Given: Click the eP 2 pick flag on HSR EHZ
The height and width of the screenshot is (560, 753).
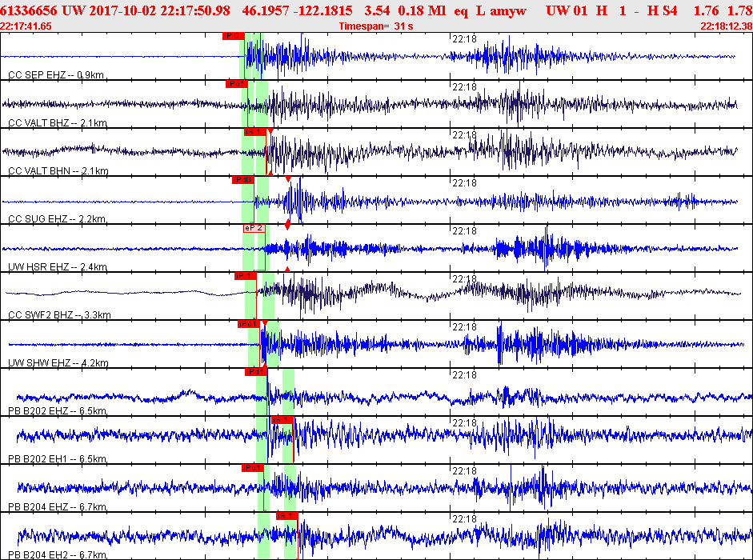Looking at the screenshot, I should (x=254, y=228).
